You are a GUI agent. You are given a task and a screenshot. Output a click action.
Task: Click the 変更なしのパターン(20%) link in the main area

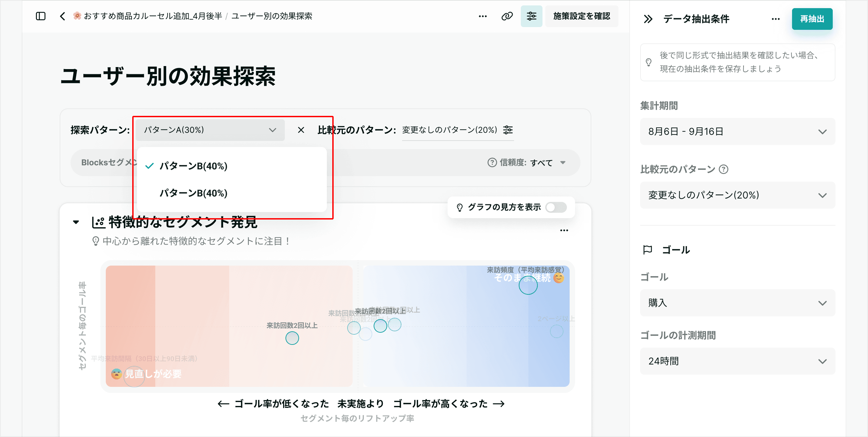pyautogui.click(x=450, y=130)
